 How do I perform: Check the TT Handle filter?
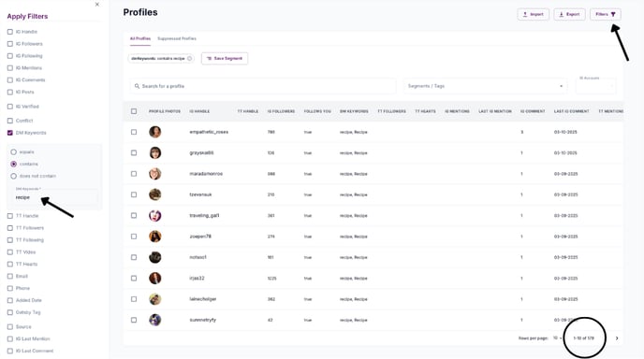pyautogui.click(x=10, y=216)
